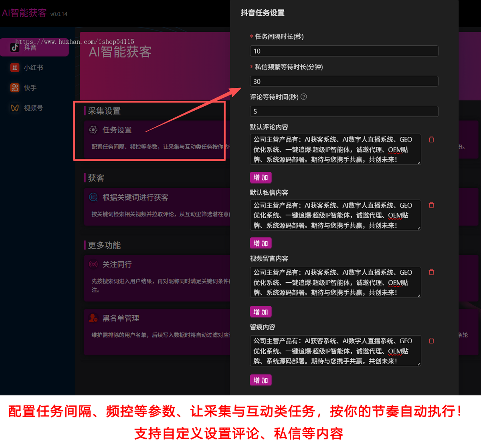This screenshot has height=448, width=481.
Task: Click the help icon next to 评论等待时间(秒)
Action: pos(304,97)
